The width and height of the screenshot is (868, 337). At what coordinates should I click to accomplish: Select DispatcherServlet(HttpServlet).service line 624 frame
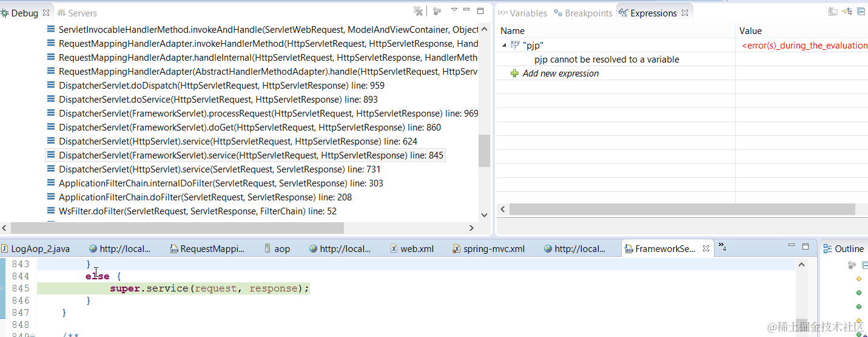pyautogui.click(x=232, y=141)
